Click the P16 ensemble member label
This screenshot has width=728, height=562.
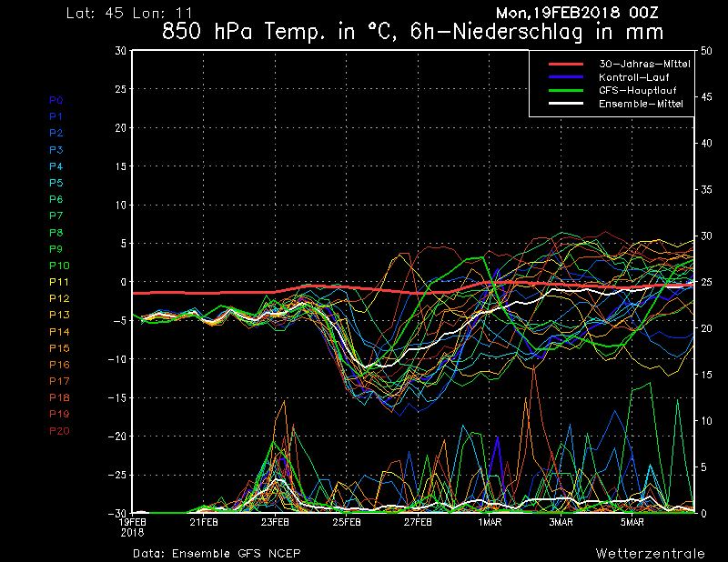[59, 365]
